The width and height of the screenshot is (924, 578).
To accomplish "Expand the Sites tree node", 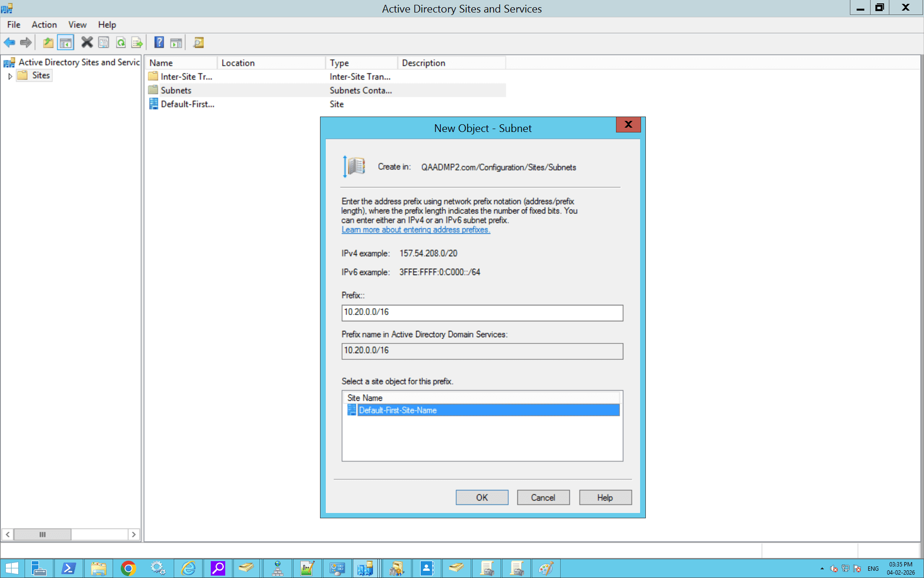I will click(10, 76).
